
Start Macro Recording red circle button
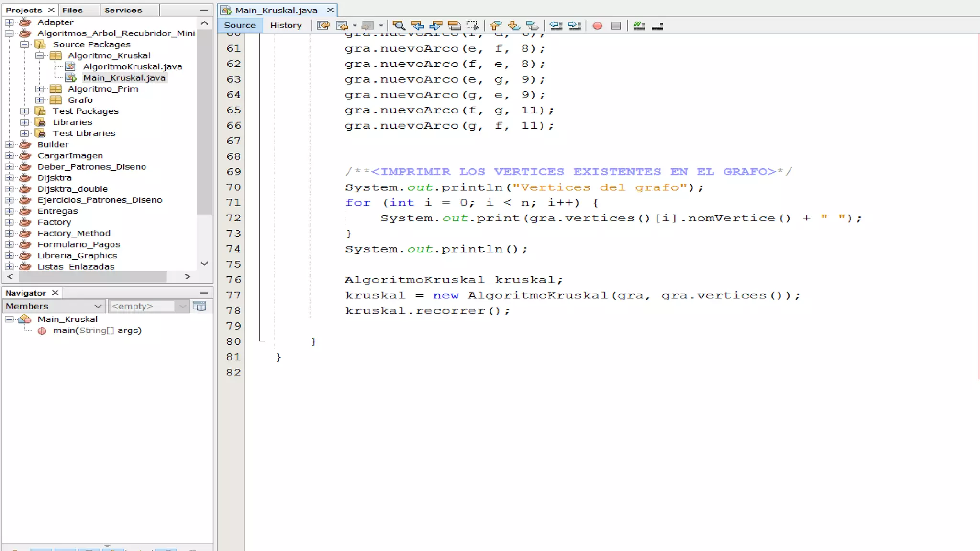(x=597, y=26)
